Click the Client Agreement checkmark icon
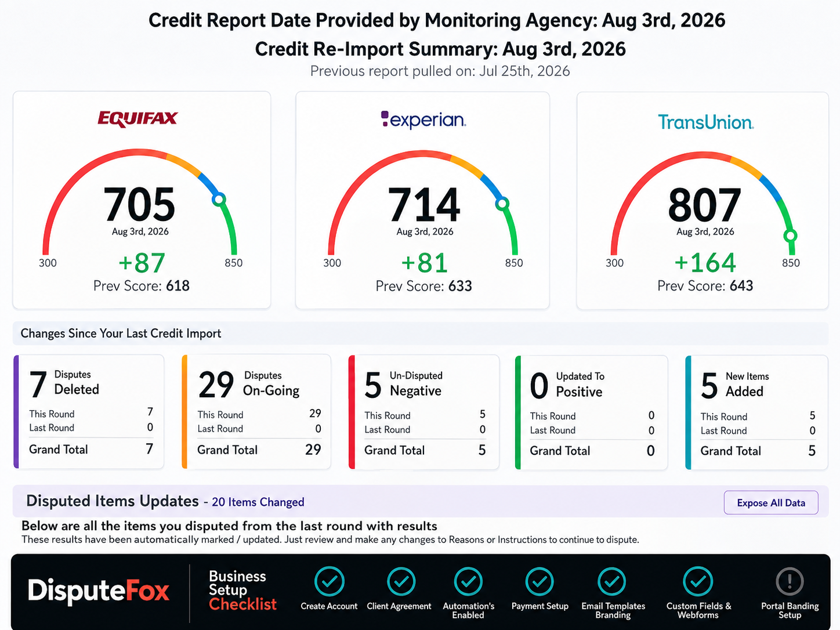This screenshot has width=840, height=630. tap(401, 581)
